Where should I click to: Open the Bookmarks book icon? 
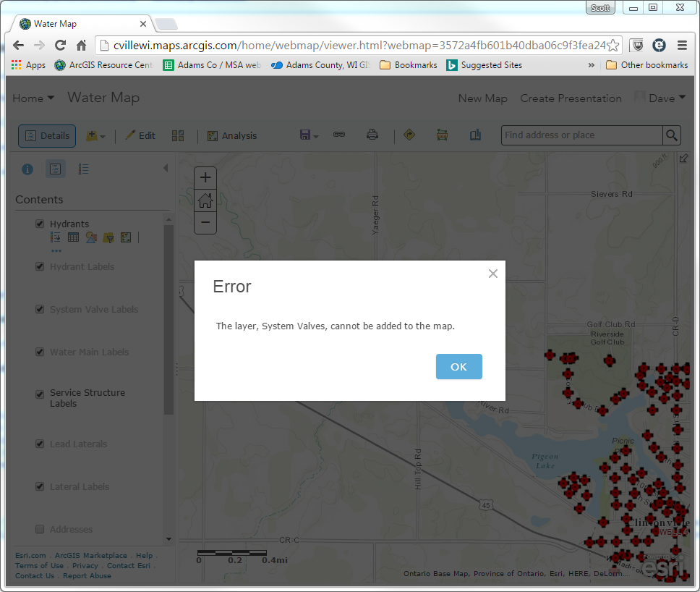coord(475,135)
